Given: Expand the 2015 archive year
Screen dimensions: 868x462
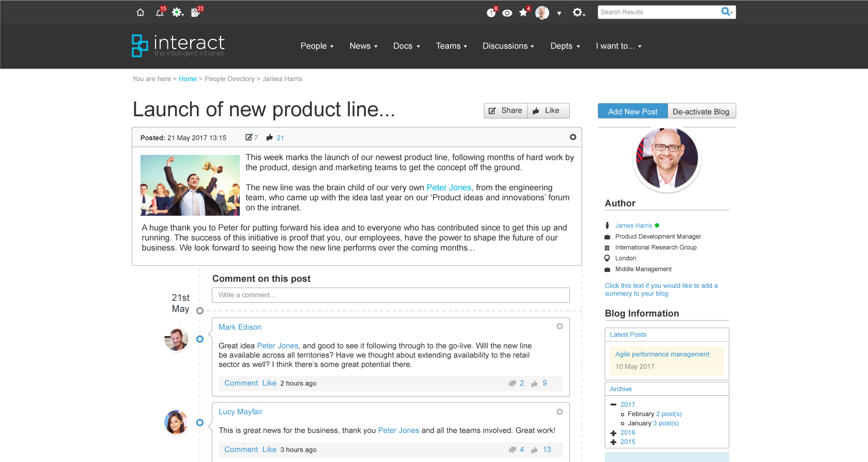Looking at the screenshot, I should [x=613, y=442].
